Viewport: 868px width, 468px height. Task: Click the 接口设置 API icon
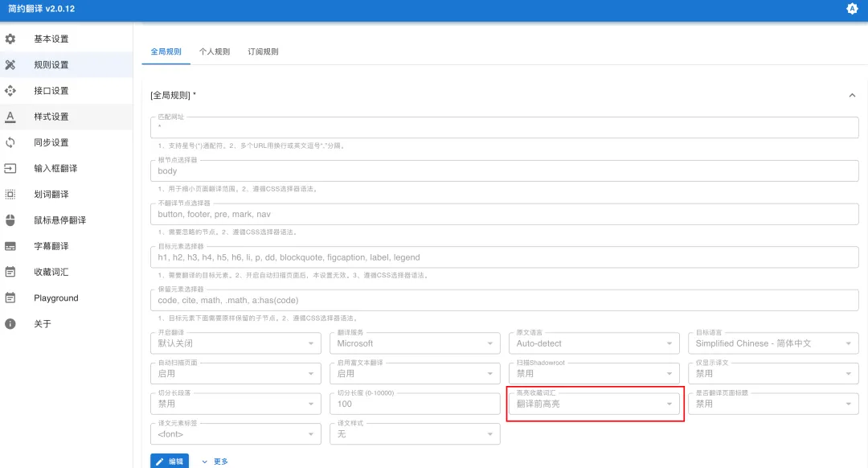[10, 91]
